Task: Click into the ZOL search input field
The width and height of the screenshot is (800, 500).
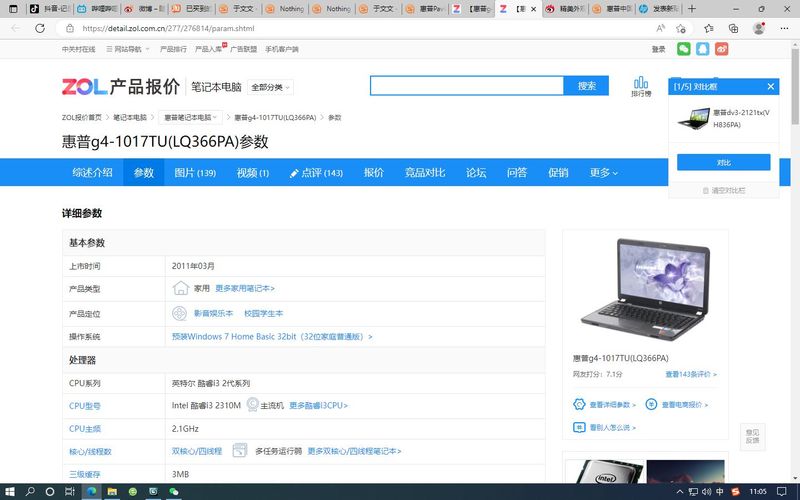Action: pyautogui.click(x=467, y=86)
